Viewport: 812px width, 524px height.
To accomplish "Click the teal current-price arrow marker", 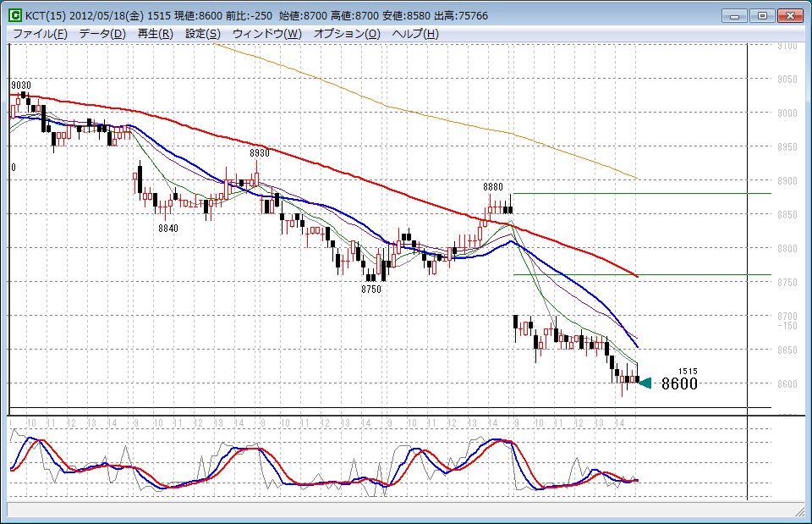I will 645,383.
